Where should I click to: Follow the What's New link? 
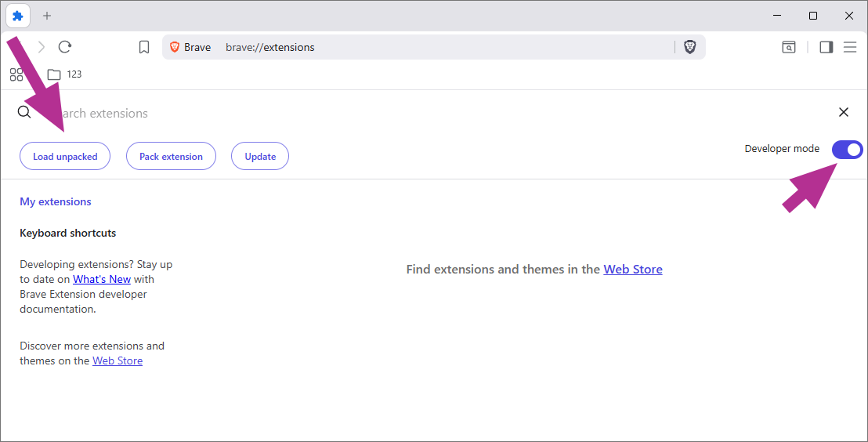(x=102, y=279)
